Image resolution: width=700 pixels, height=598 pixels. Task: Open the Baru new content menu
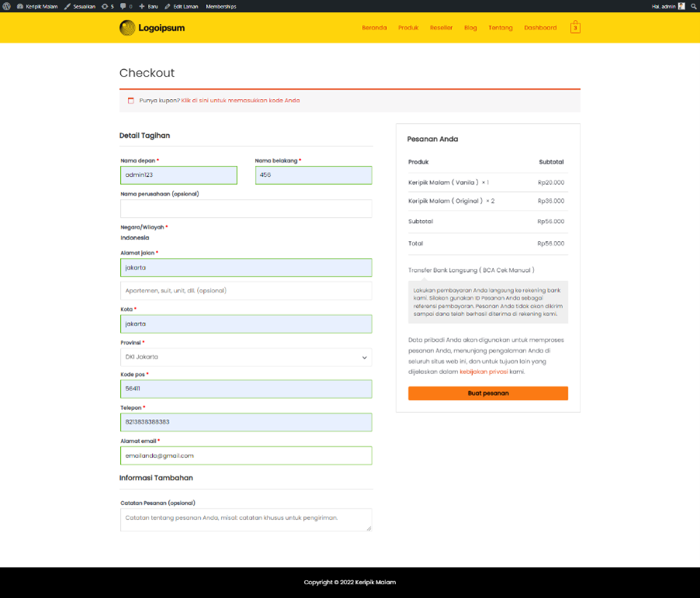click(x=148, y=6)
